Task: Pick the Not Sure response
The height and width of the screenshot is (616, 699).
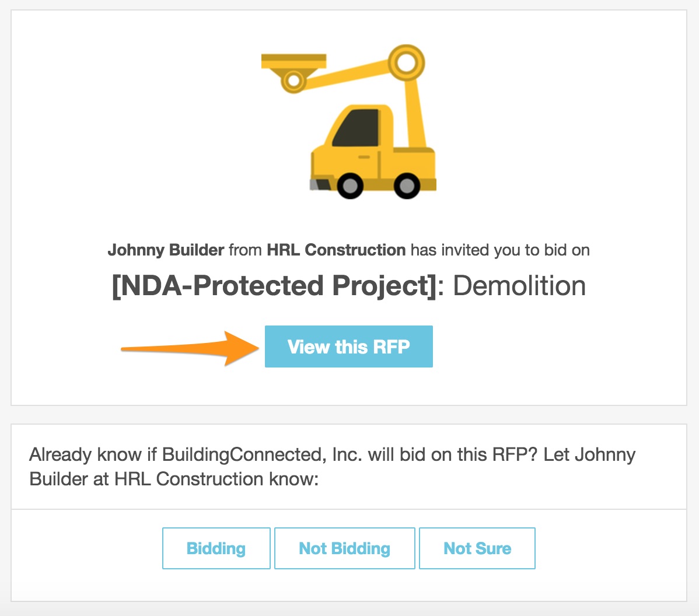Action: point(477,548)
